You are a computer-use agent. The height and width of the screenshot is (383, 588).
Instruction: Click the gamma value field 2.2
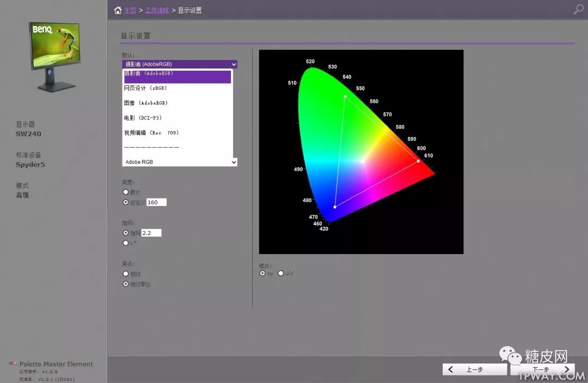(151, 233)
